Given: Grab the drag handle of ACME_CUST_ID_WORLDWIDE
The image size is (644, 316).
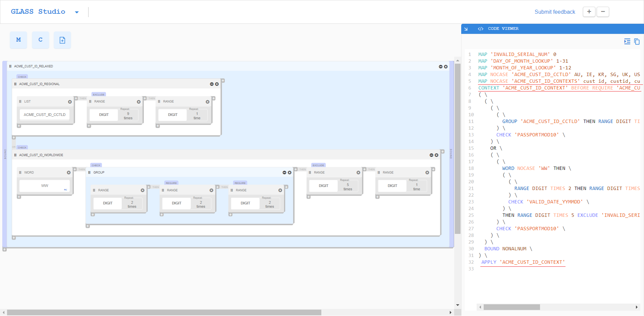Looking at the screenshot, I should click(x=15, y=155).
